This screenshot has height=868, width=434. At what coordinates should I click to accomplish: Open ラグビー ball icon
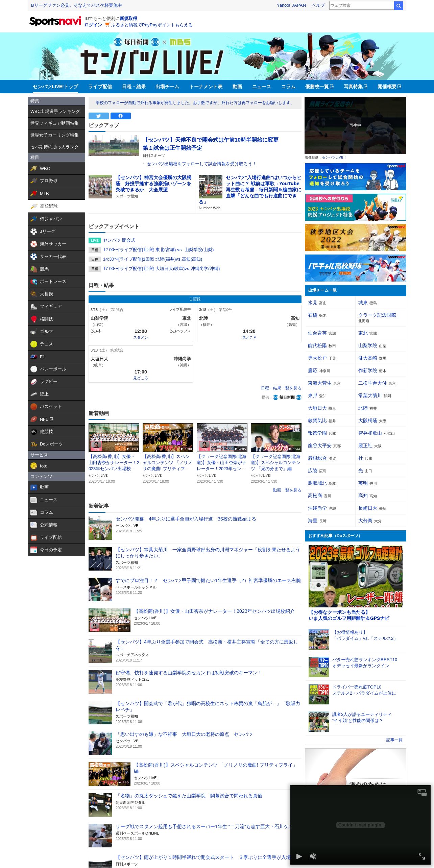click(34, 381)
